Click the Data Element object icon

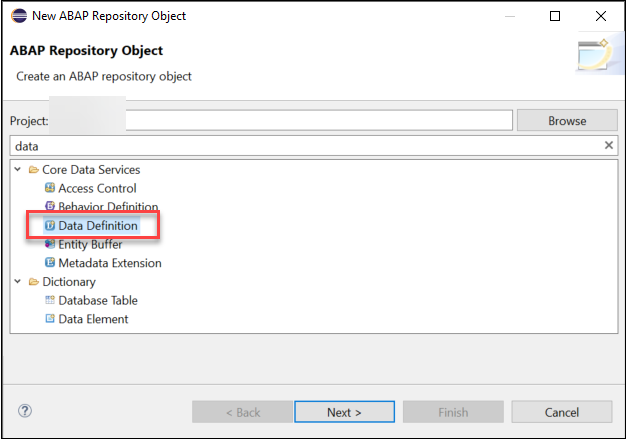pyautogui.click(x=50, y=319)
